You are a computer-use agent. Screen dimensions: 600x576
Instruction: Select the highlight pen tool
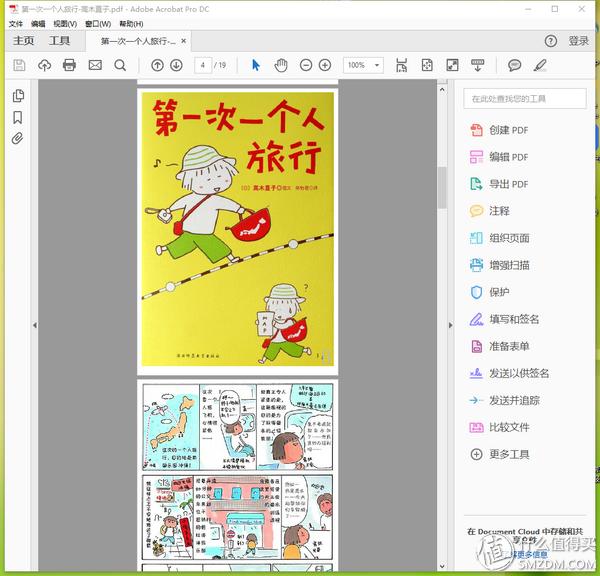tap(540, 65)
